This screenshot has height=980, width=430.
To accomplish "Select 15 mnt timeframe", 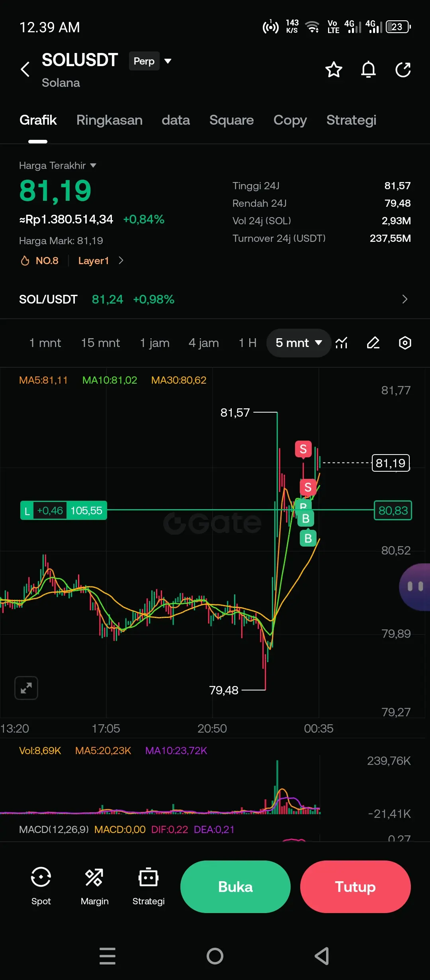I will (x=100, y=343).
